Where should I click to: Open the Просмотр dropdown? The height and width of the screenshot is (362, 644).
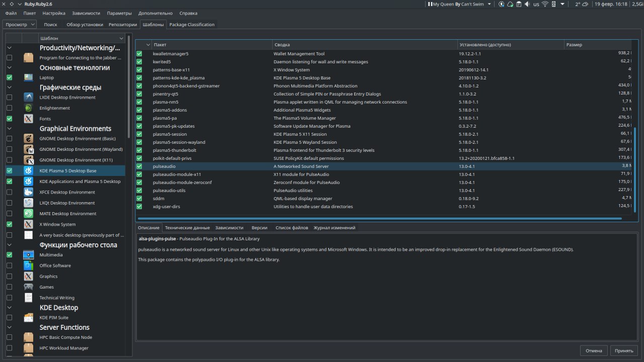[x=20, y=24]
